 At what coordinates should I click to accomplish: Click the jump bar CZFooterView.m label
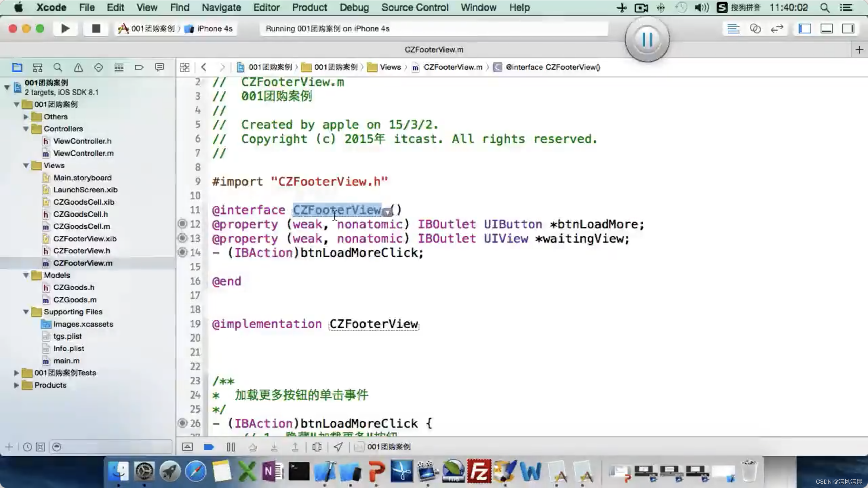pyautogui.click(x=453, y=67)
